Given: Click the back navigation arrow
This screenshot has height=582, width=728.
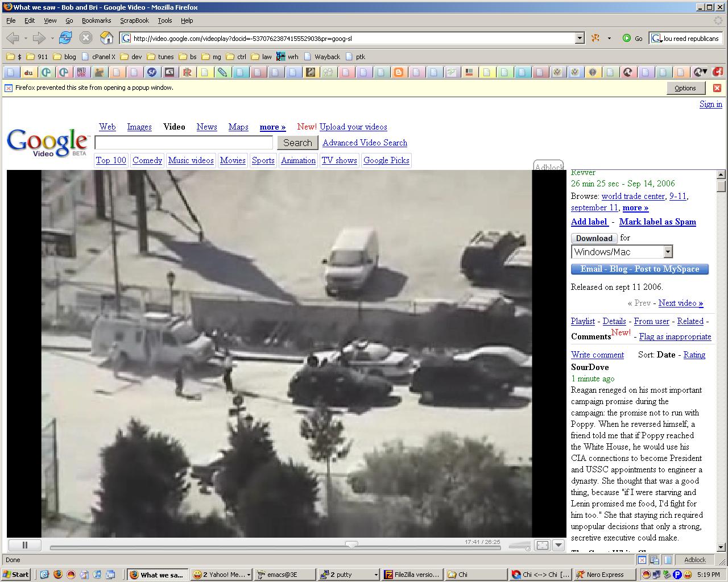Looking at the screenshot, I should (x=13, y=38).
